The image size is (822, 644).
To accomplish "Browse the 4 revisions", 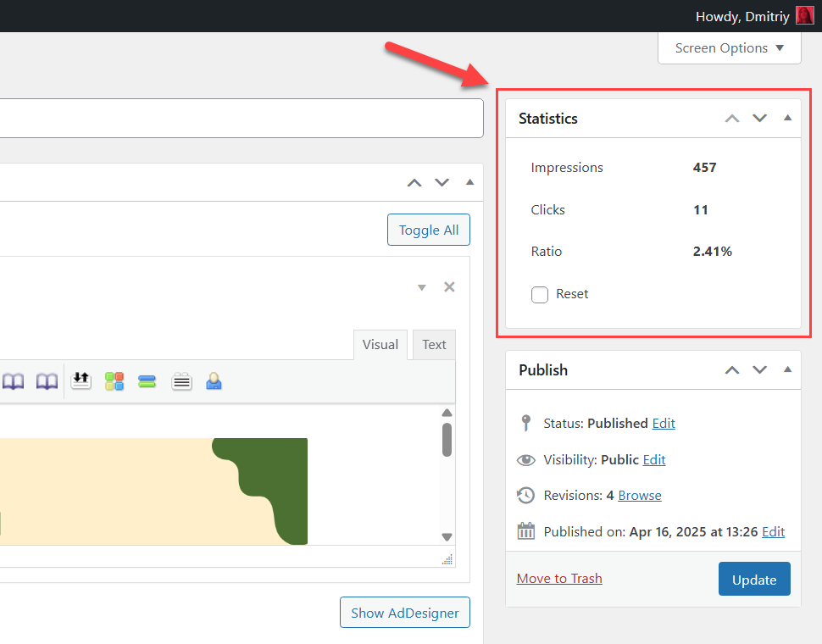I will coord(640,496).
